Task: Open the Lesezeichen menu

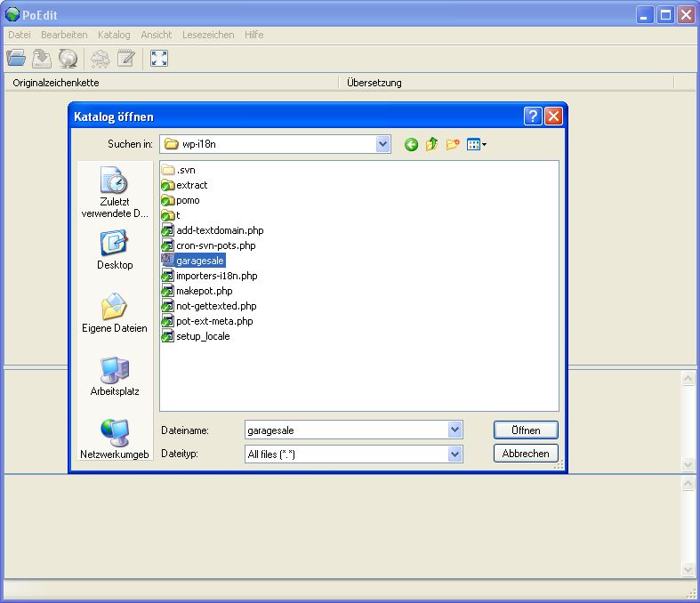Action: point(208,35)
